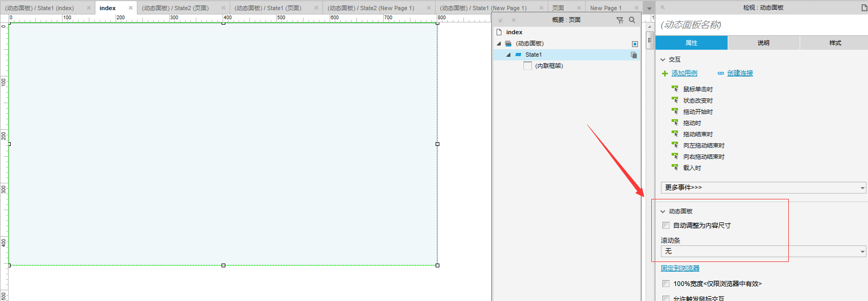Click the 载入时 event icon
This screenshot has height=301, width=868.
[675, 167]
